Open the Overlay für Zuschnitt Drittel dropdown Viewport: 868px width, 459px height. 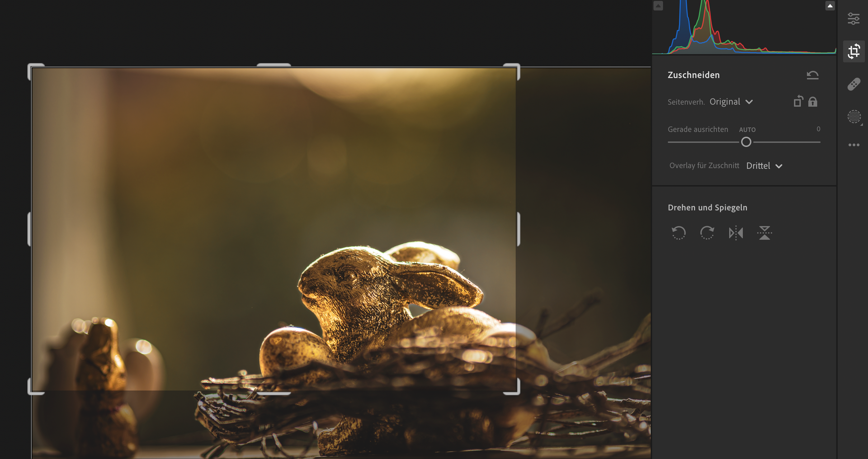(x=764, y=166)
